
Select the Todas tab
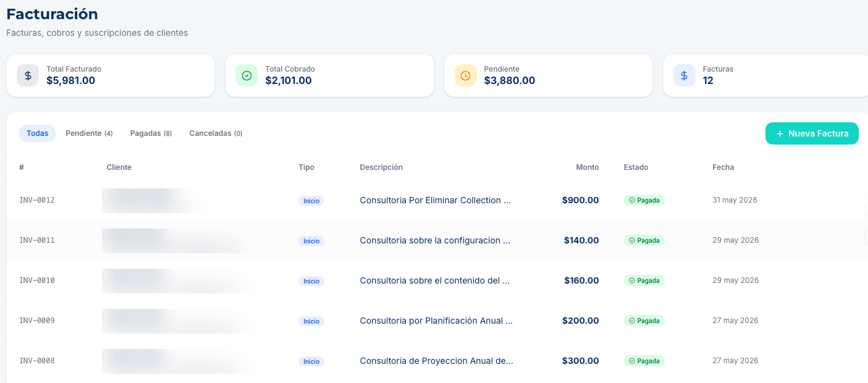(38, 133)
